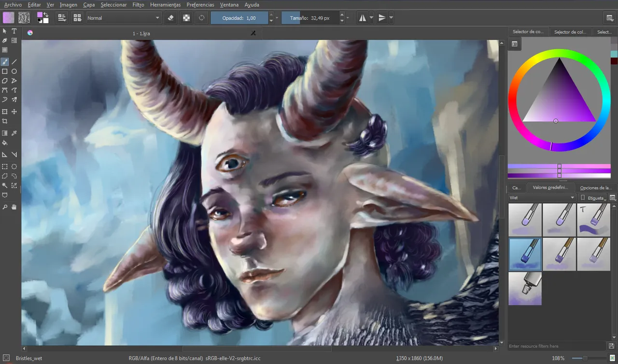The height and width of the screenshot is (364, 618).
Task: Expand horizontal mirror options arrow
Action: [x=371, y=18]
